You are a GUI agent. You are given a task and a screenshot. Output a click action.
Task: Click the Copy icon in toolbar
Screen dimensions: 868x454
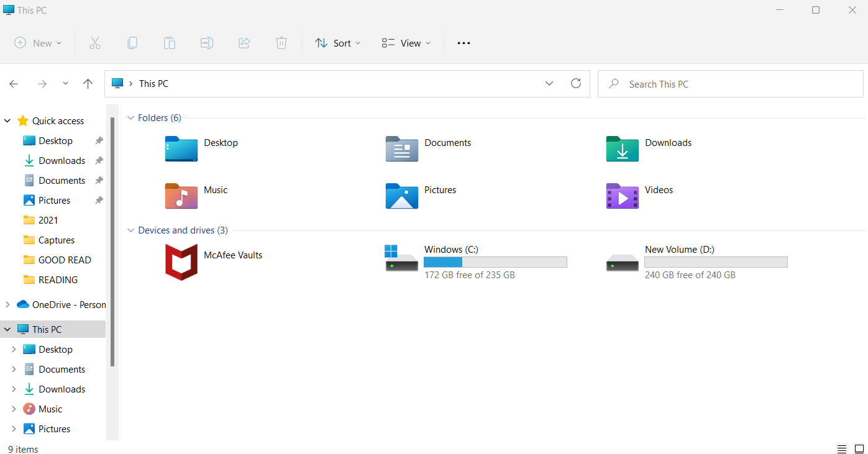point(132,43)
